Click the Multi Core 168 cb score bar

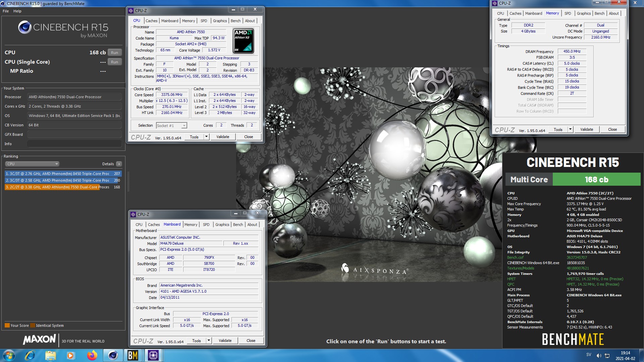(x=573, y=179)
